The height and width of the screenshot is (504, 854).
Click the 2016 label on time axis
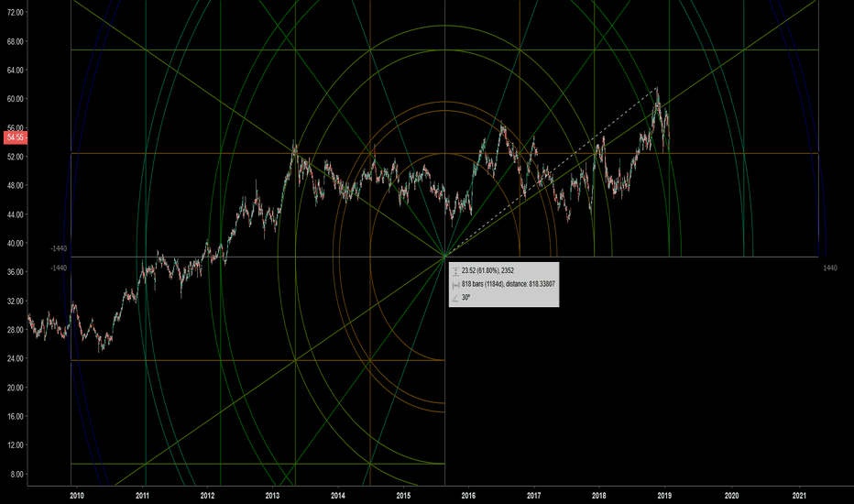468,496
